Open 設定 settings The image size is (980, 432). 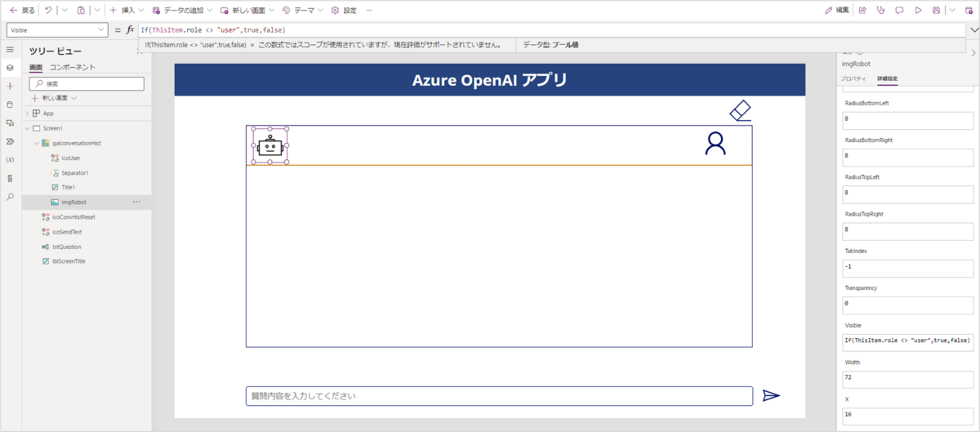tap(344, 11)
